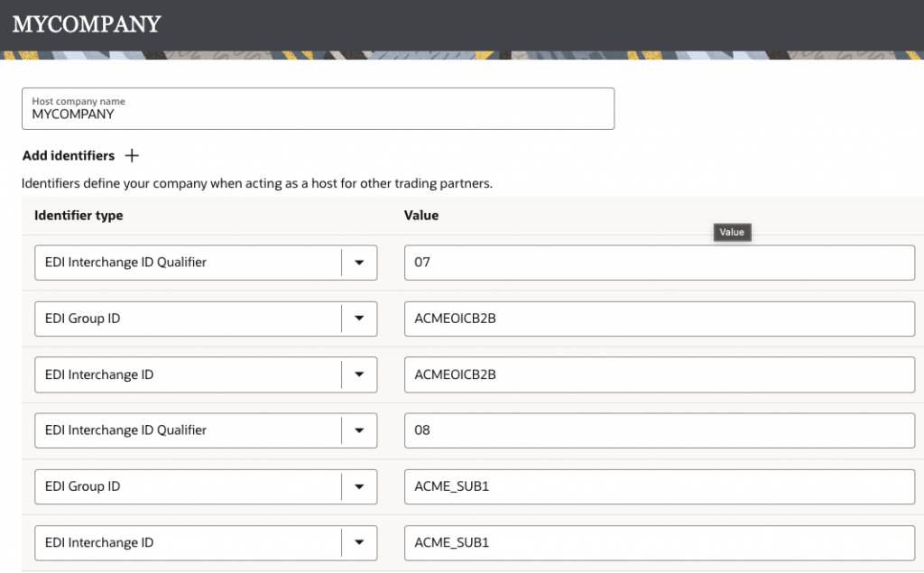Click the dark Value tooltip

coord(732,232)
